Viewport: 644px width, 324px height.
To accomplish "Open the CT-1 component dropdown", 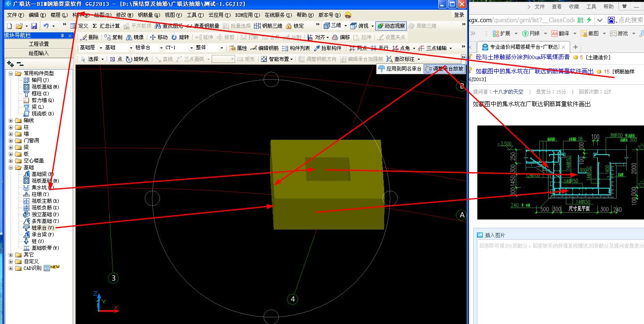I will click(191, 48).
